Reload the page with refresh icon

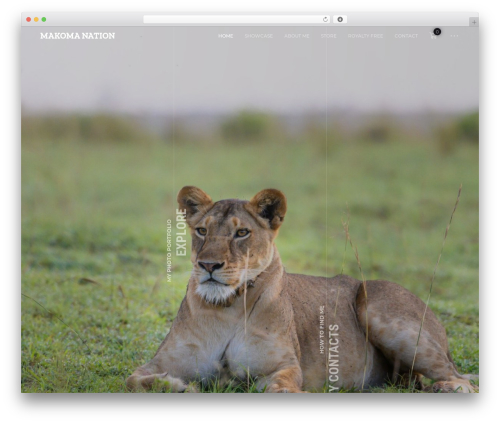pyautogui.click(x=325, y=20)
